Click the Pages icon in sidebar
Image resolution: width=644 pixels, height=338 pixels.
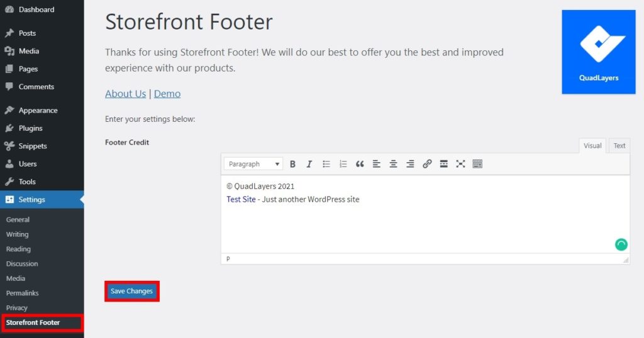pos(9,69)
